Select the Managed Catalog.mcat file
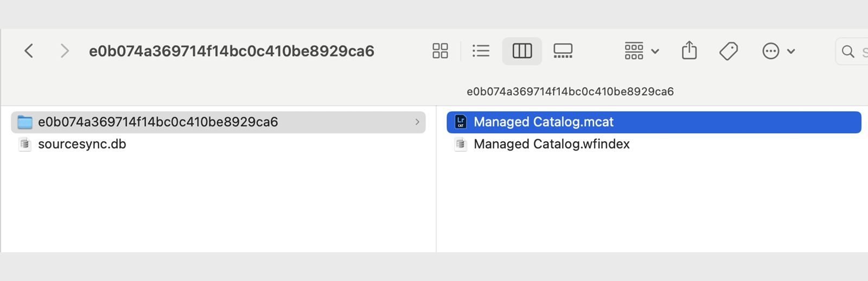The width and height of the screenshot is (868, 281). [544, 122]
